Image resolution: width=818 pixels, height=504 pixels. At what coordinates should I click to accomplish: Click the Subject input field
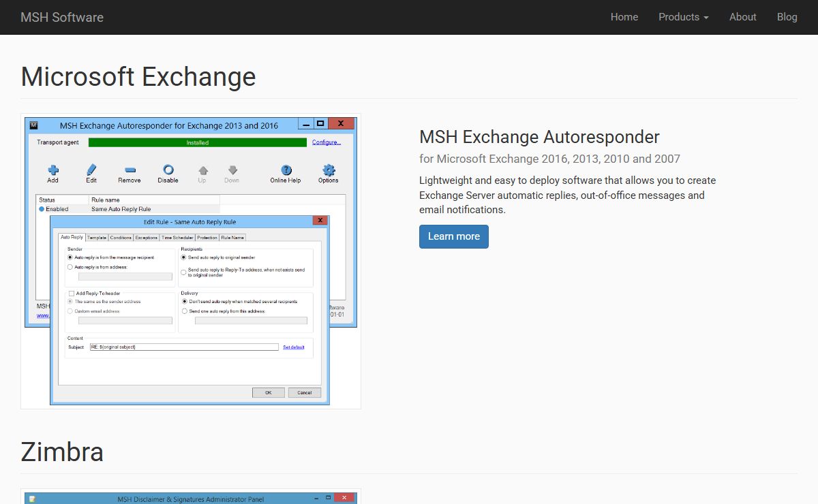click(x=184, y=347)
